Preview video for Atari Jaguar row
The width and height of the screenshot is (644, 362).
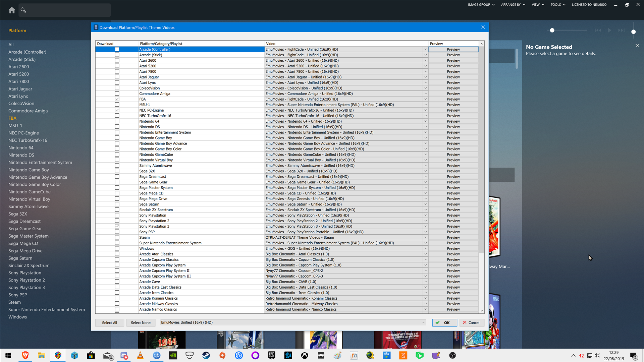pos(453,77)
